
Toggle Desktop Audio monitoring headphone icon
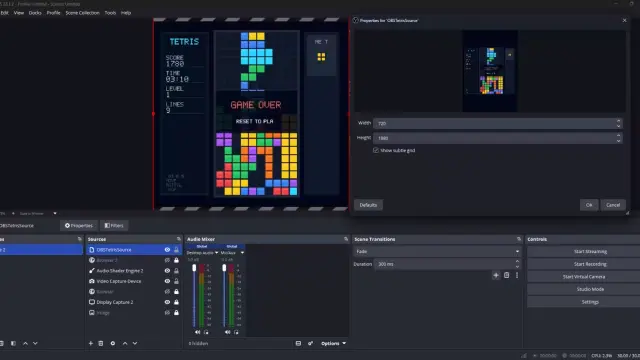(206, 332)
